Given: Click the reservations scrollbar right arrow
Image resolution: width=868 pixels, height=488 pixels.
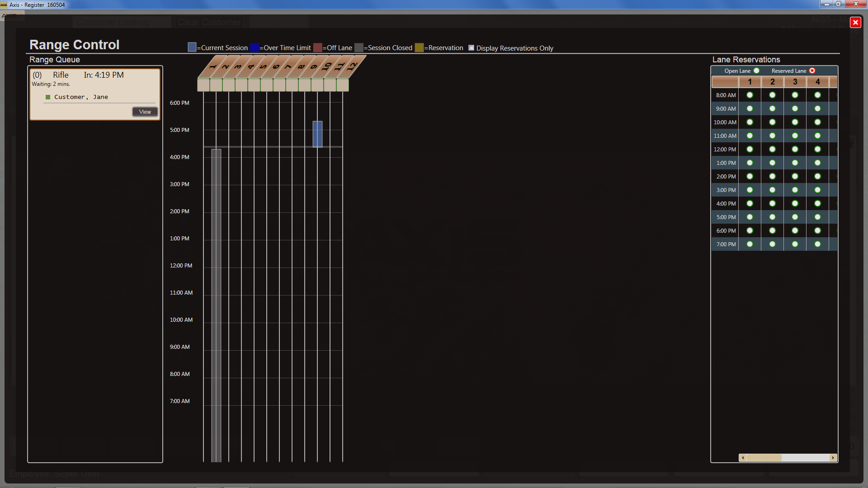Looking at the screenshot, I should (833, 458).
